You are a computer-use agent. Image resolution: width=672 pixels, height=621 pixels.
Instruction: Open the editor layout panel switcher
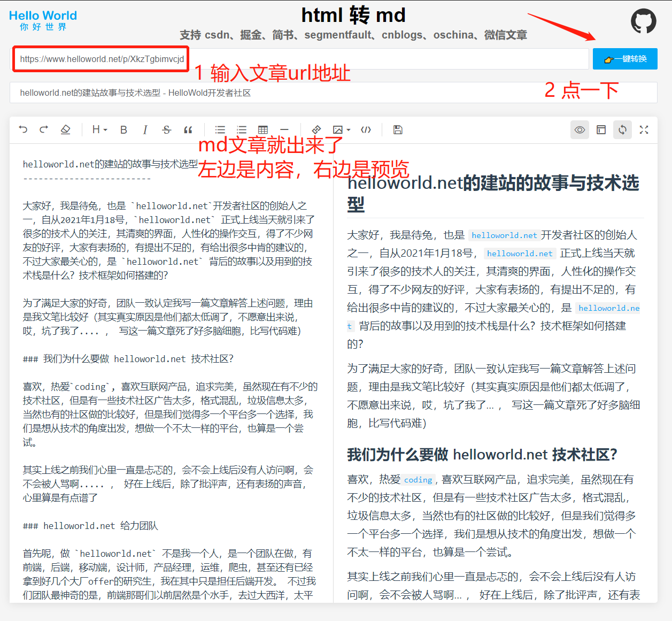point(601,129)
